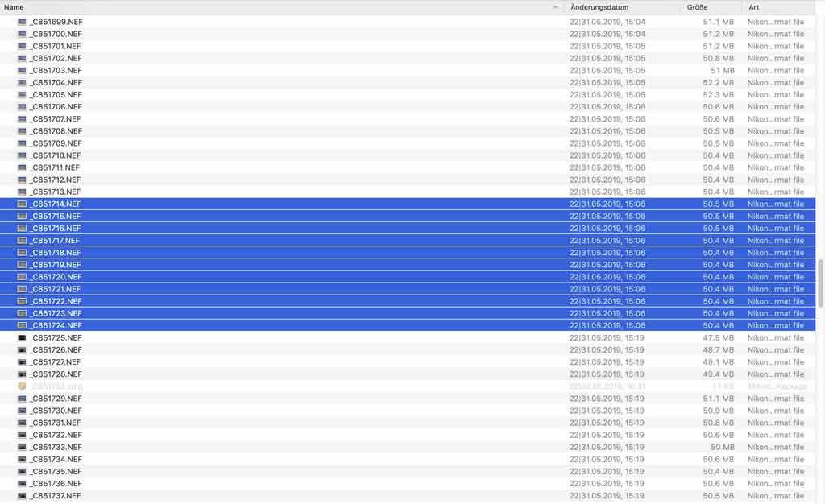Viewport: 825px width, 504px height.
Task: Select the thumbnail icon of _C851714.NEF
Action: pyautogui.click(x=22, y=204)
